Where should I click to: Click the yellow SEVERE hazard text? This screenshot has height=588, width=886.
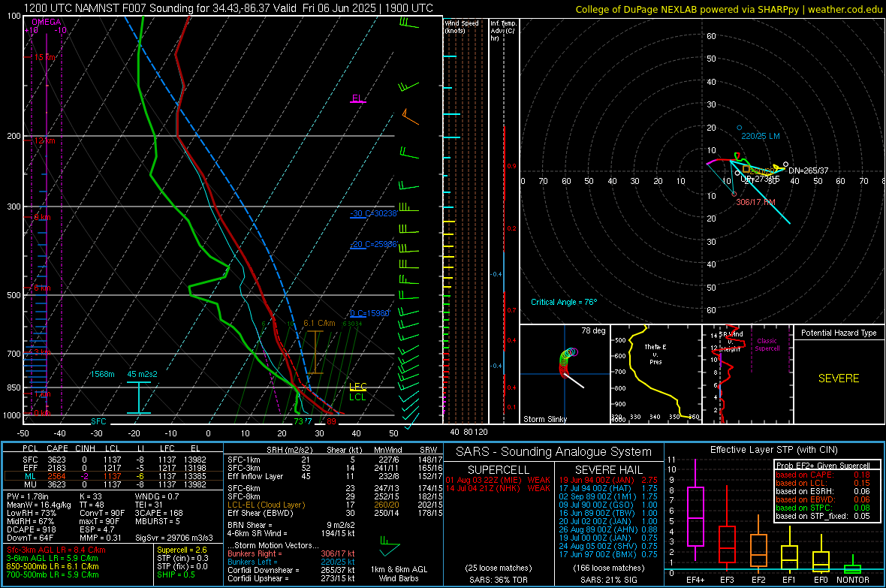pyautogui.click(x=839, y=378)
